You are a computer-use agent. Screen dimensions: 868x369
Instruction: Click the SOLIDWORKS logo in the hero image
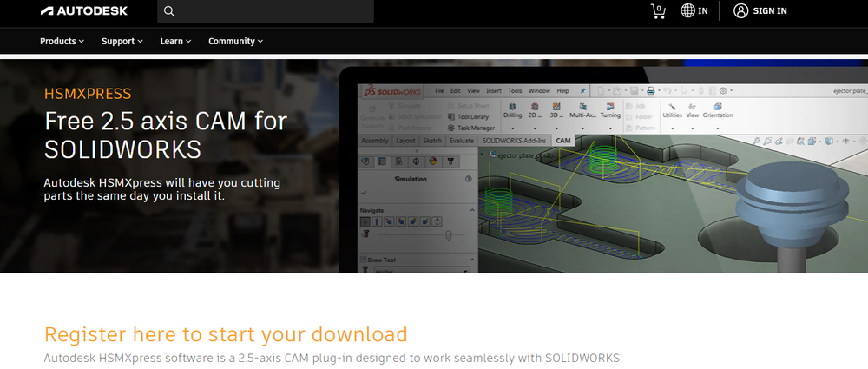[x=393, y=91]
